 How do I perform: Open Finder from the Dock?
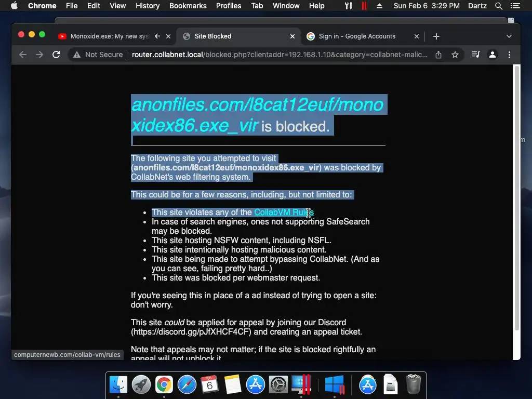(x=118, y=385)
